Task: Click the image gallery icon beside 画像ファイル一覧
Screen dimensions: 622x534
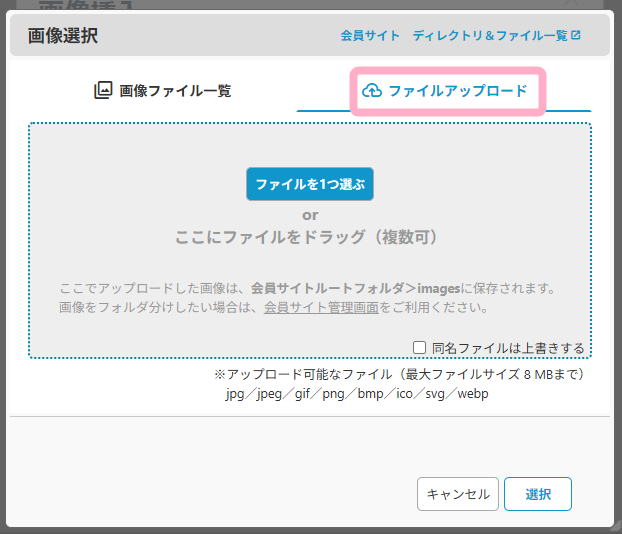Action: (x=103, y=91)
